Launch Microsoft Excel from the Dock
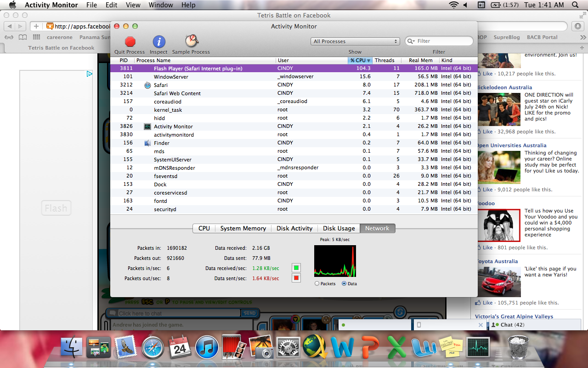 [396, 347]
